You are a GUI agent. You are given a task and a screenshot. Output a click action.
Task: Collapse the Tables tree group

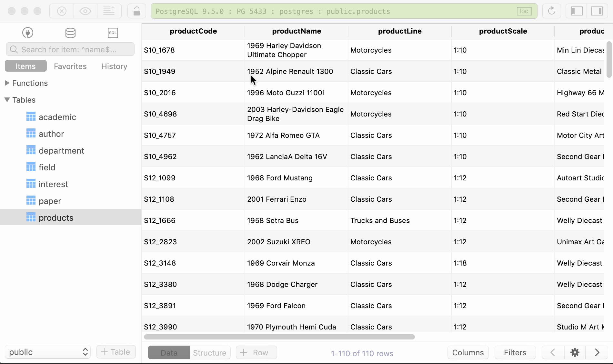(x=7, y=100)
